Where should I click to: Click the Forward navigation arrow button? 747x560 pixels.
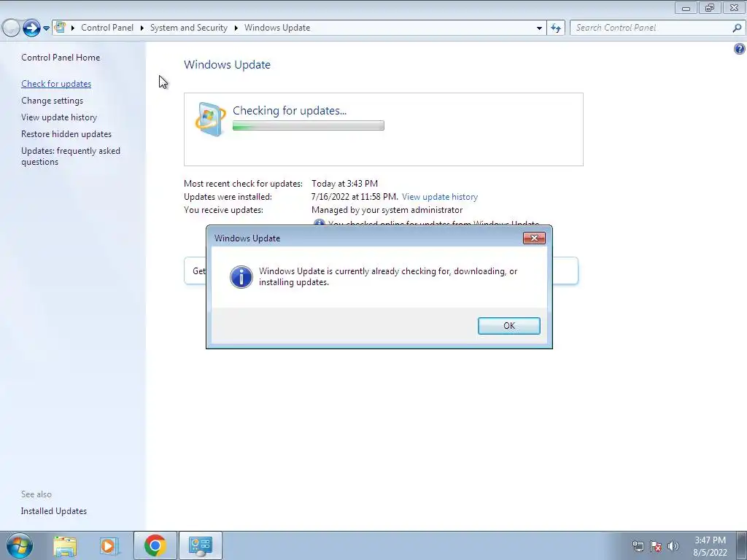(31, 28)
